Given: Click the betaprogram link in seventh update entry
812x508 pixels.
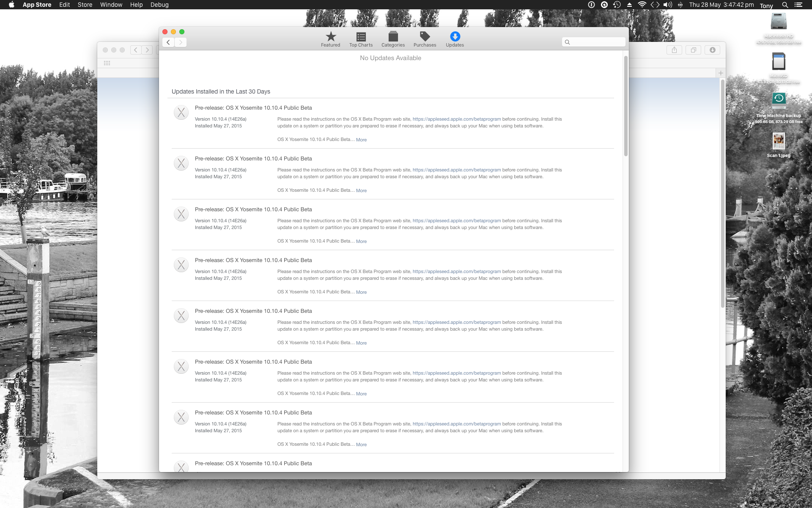Looking at the screenshot, I should [x=457, y=424].
